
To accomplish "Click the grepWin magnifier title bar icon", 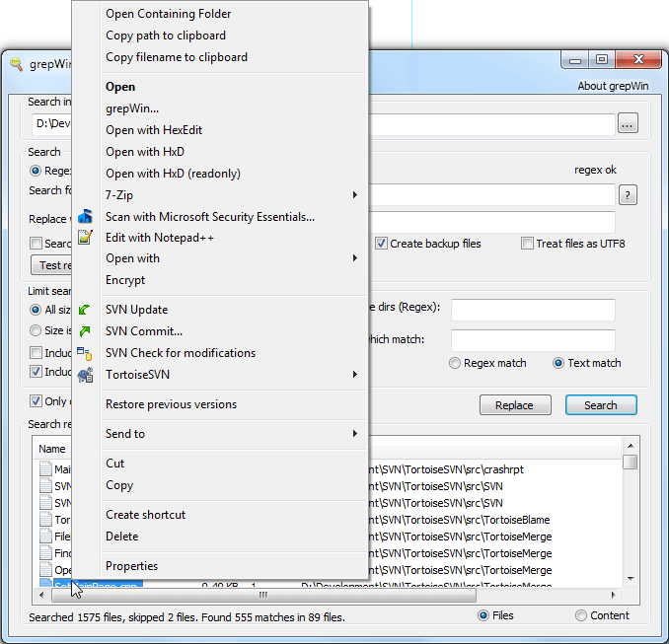I will [x=16, y=64].
